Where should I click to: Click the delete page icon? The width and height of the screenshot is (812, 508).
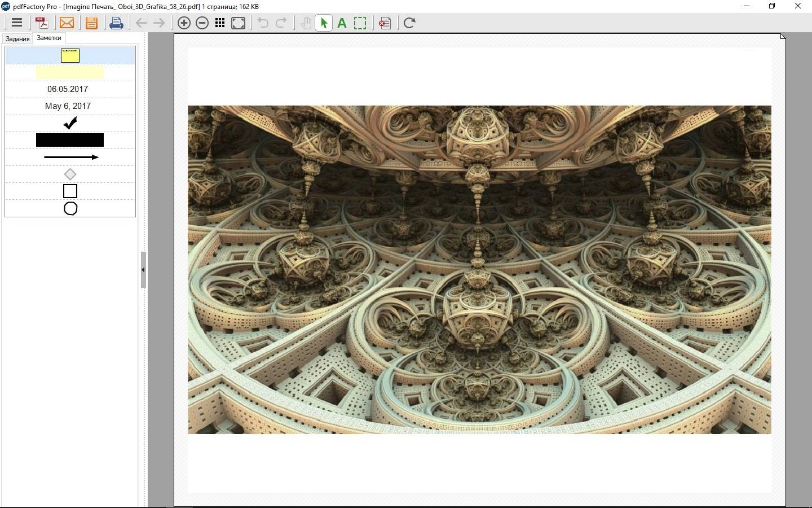(x=385, y=23)
